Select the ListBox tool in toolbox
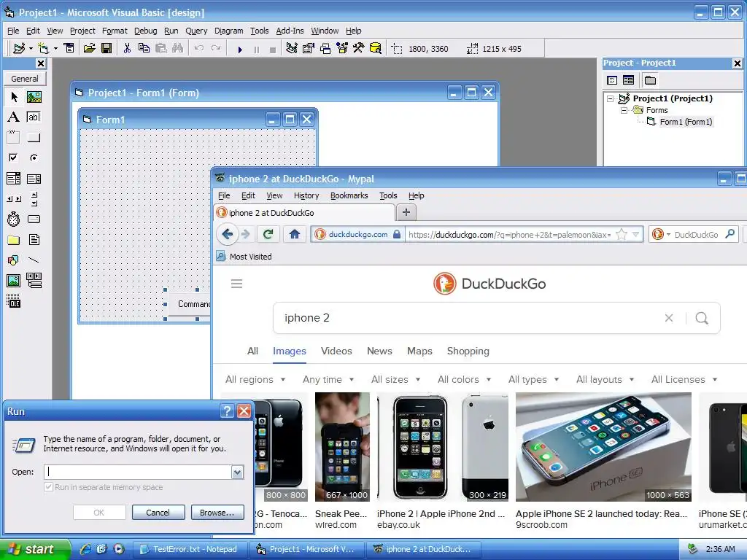The width and height of the screenshot is (747, 560). pos(34,179)
